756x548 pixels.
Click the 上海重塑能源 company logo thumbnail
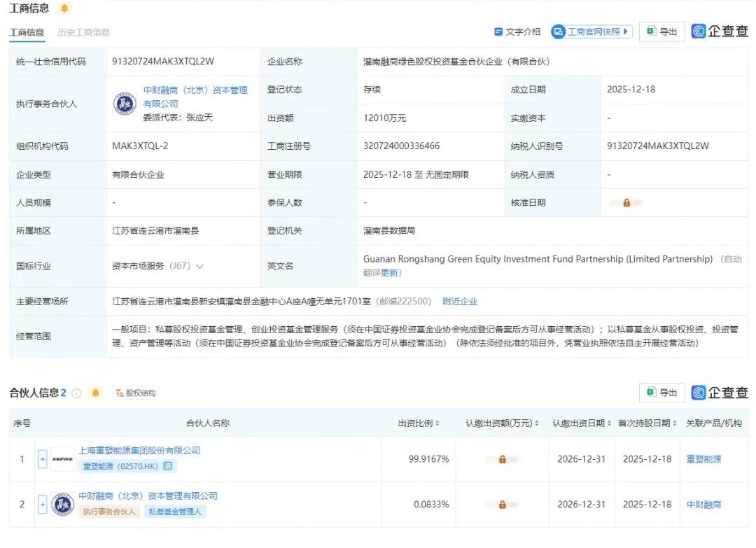[62, 459]
